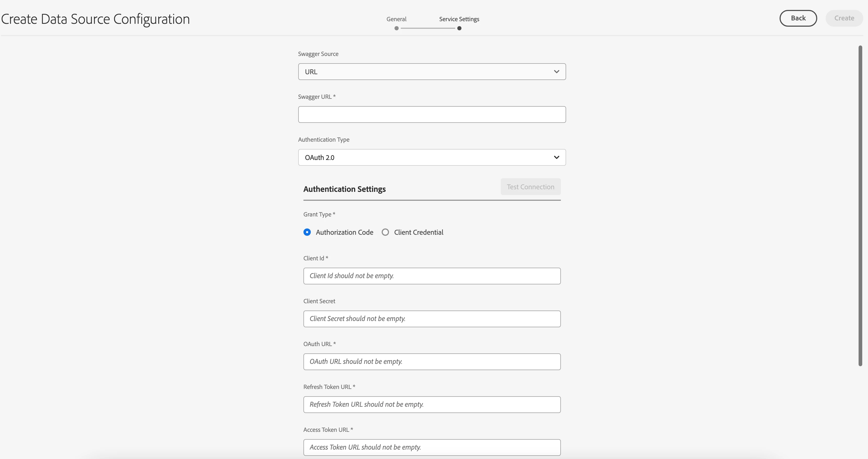Viewport: 868px width, 459px height.
Task: Select Authorization Code grant type
Action: 307,232
